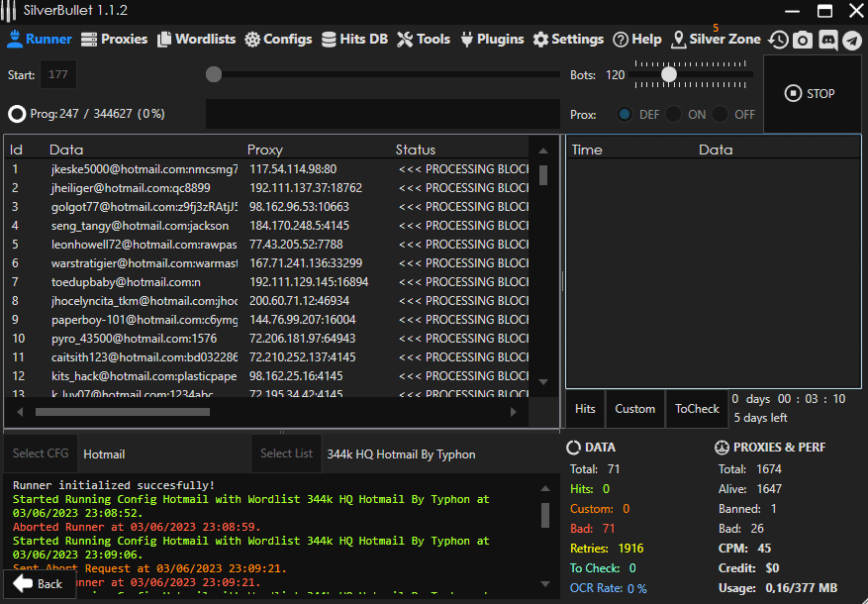Adjust the Bots count slider
Image resolution: width=868 pixels, height=604 pixels.
point(668,73)
